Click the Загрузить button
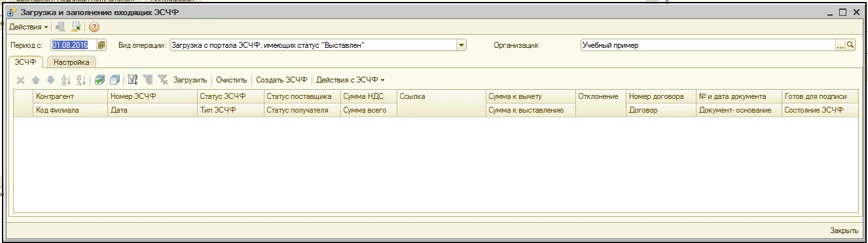The image size is (868, 243). click(190, 80)
